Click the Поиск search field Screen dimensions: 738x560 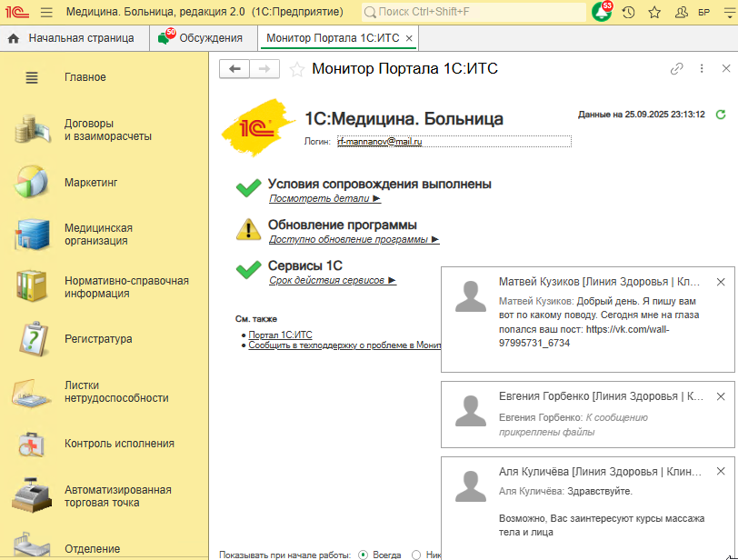pyautogui.click(x=473, y=12)
